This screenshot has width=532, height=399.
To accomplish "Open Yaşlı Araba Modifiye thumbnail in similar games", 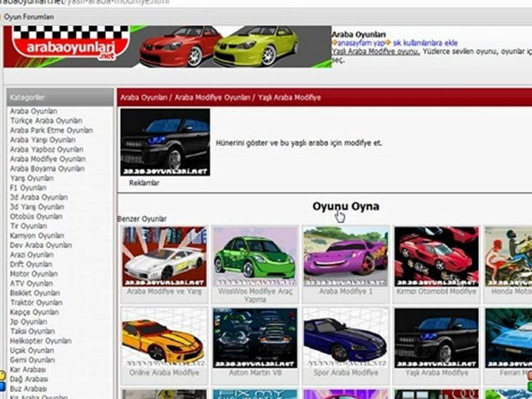I will 437,338.
